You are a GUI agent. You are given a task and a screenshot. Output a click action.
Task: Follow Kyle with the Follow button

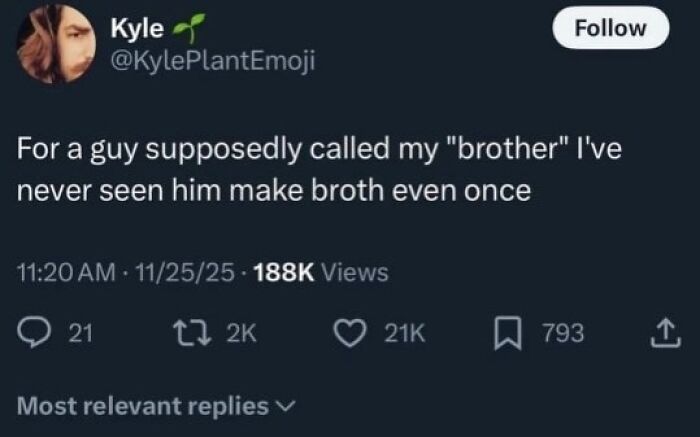tap(610, 27)
